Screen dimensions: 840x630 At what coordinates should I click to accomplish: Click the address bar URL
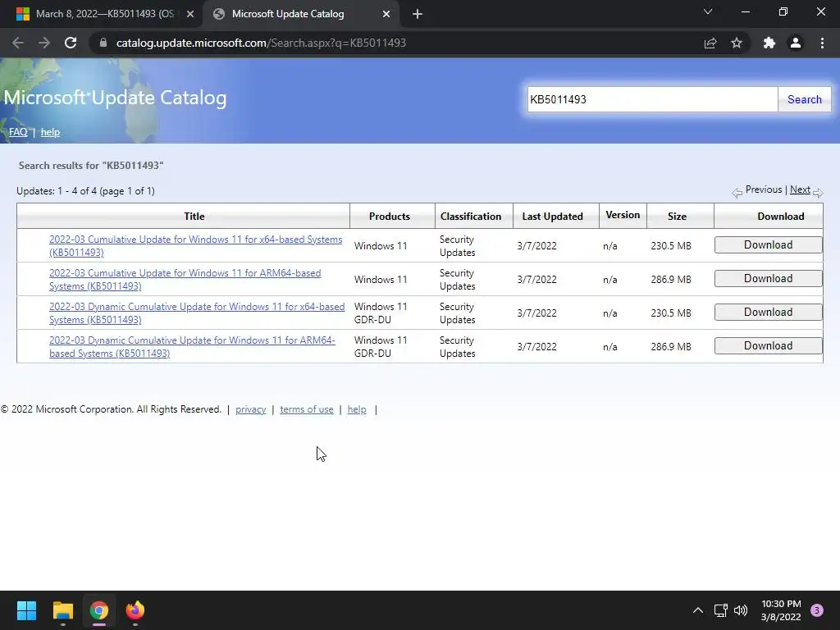[261, 43]
